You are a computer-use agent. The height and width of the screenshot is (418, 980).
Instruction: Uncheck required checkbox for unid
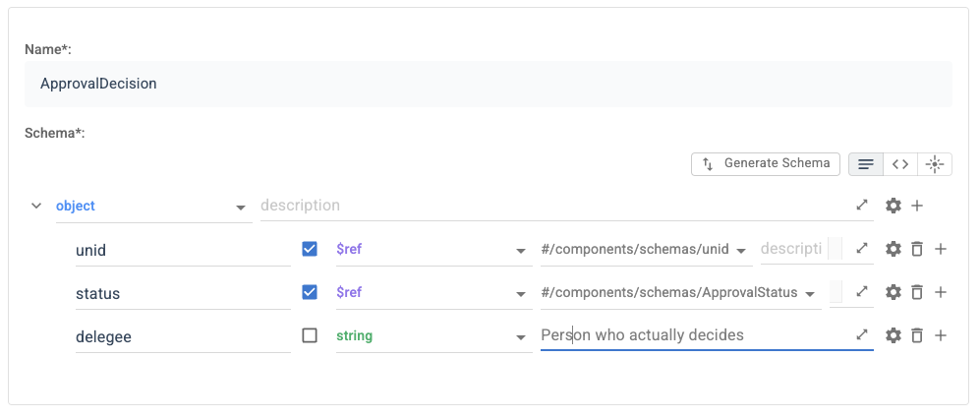[310, 249]
